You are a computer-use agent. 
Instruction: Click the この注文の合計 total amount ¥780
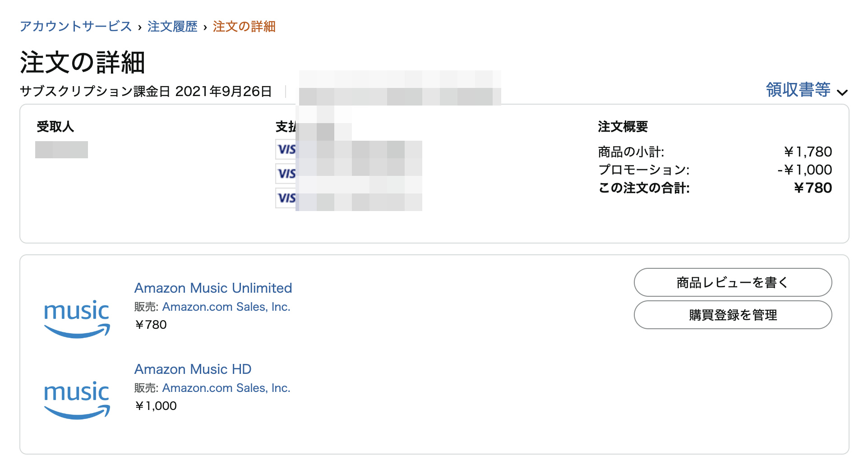(x=813, y=188)
